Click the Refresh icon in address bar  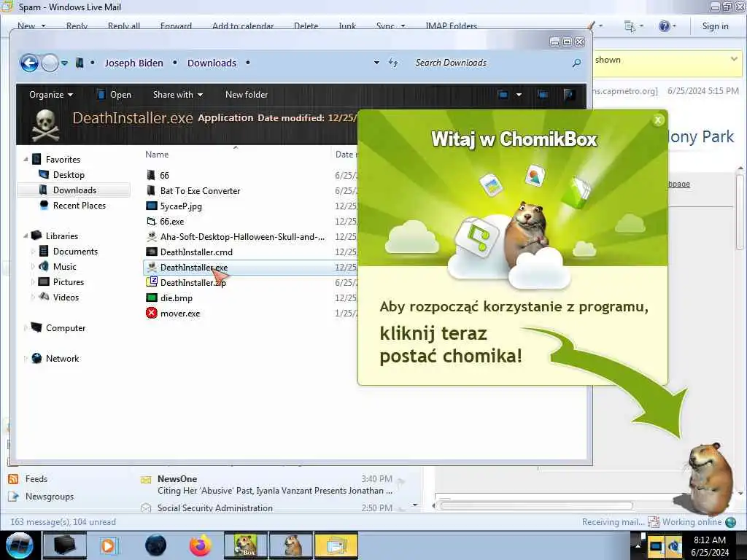(393, 63)
